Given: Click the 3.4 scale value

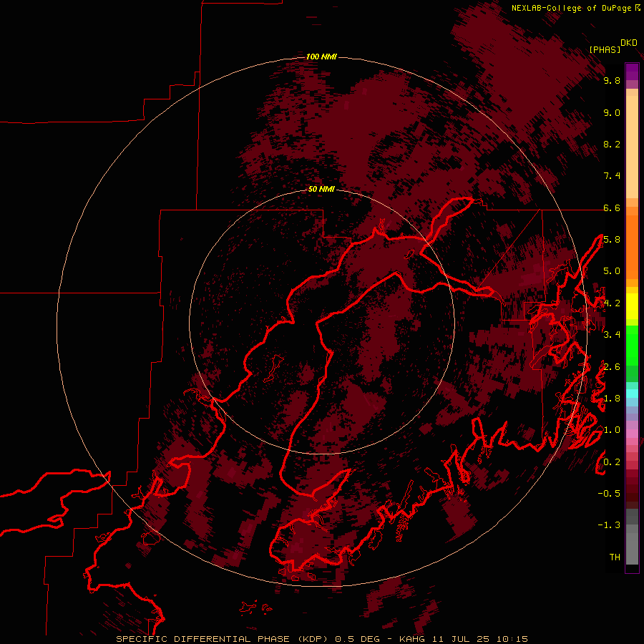Looking at the screenshot, I should tap(612, 335).
